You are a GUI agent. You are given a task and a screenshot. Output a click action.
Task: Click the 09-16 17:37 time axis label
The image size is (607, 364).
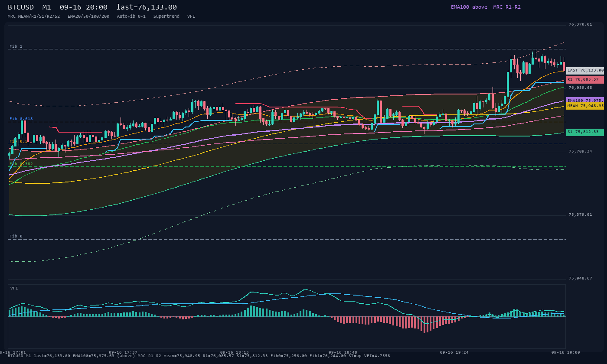(x=123, y=352)
